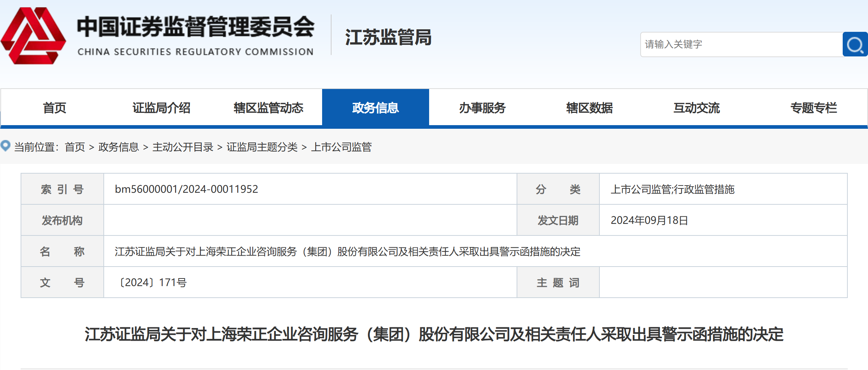Image resolution: width=868 pixels, height=370 pixels.
Task: Click the CHINA SECURITIES REGULATORY COMMISSION subtitle
Action: pyautogui.click(x=196, y=52)
